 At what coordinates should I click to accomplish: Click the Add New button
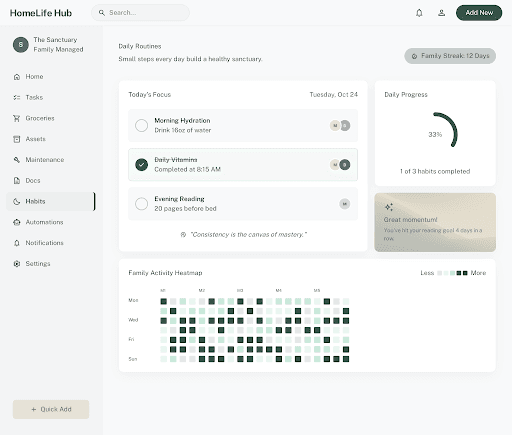pyautogui.click(x=479, y=13)
